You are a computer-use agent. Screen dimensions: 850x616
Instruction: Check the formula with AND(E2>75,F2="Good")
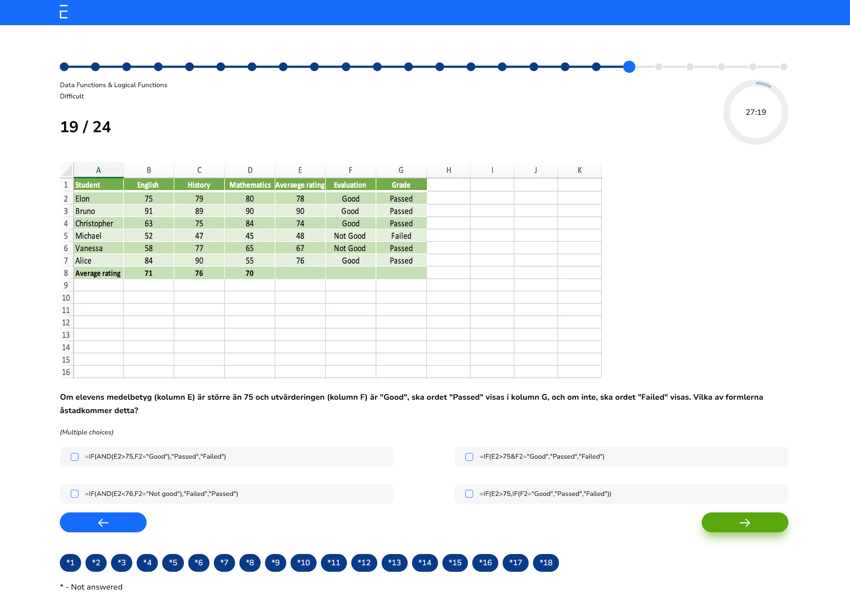click(x=74, y=456)
